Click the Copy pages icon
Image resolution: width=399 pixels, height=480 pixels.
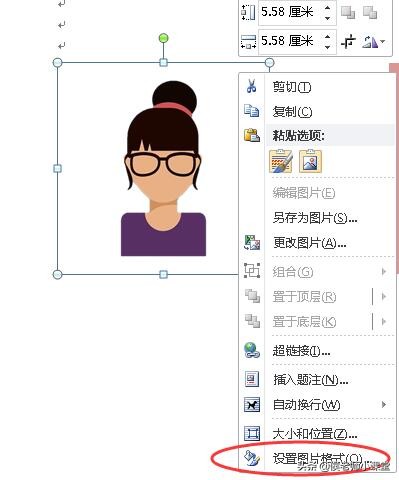[252, 111]
